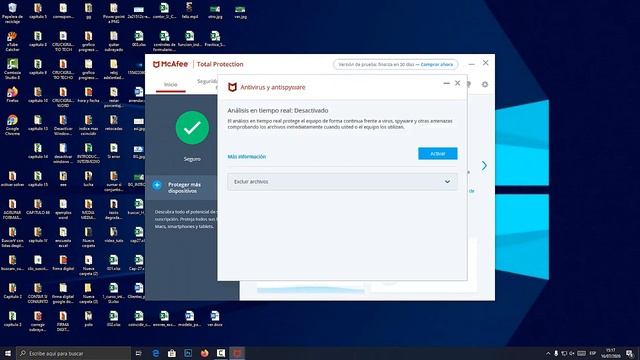Expand the Excluir archivos dropdown
The height and width of the screenshot is (360, 640).
[342, 182]
